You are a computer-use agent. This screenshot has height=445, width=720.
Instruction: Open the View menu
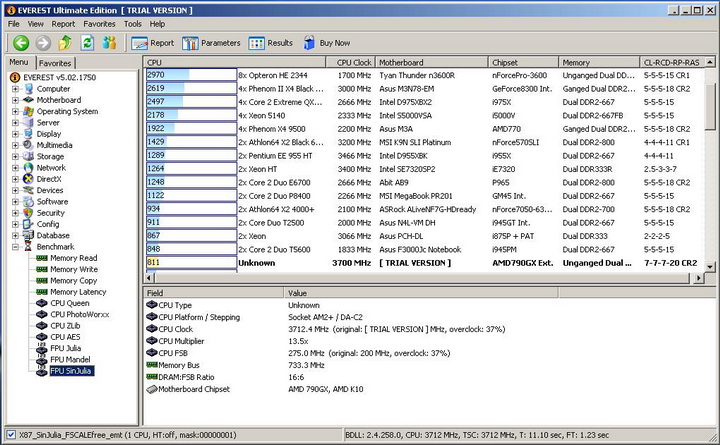coord(35,24)
